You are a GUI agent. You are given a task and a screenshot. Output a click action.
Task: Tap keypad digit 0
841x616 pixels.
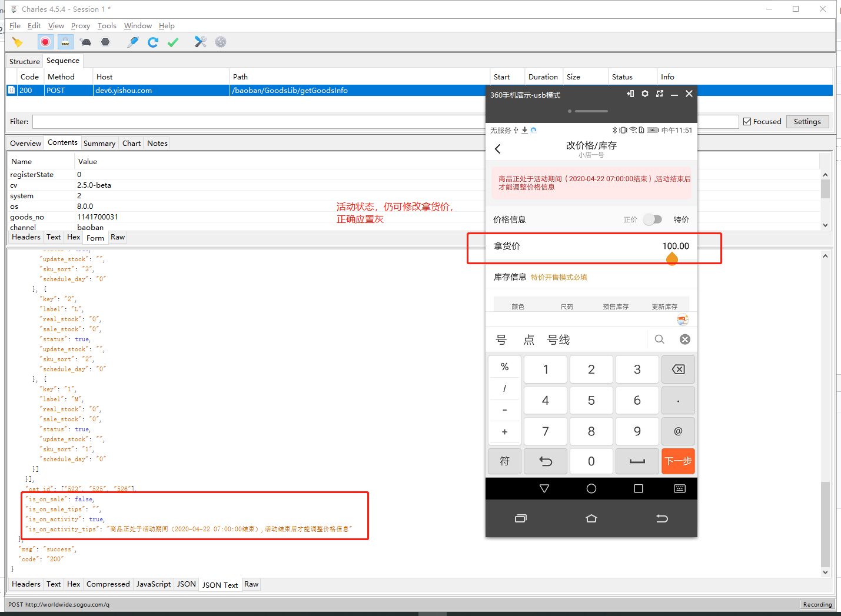tap(591, 461)
